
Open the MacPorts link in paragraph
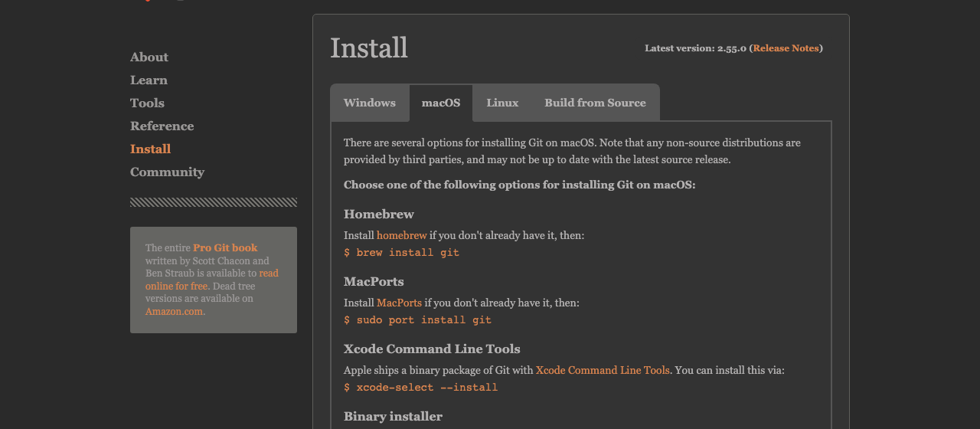[x=399, y=303]
